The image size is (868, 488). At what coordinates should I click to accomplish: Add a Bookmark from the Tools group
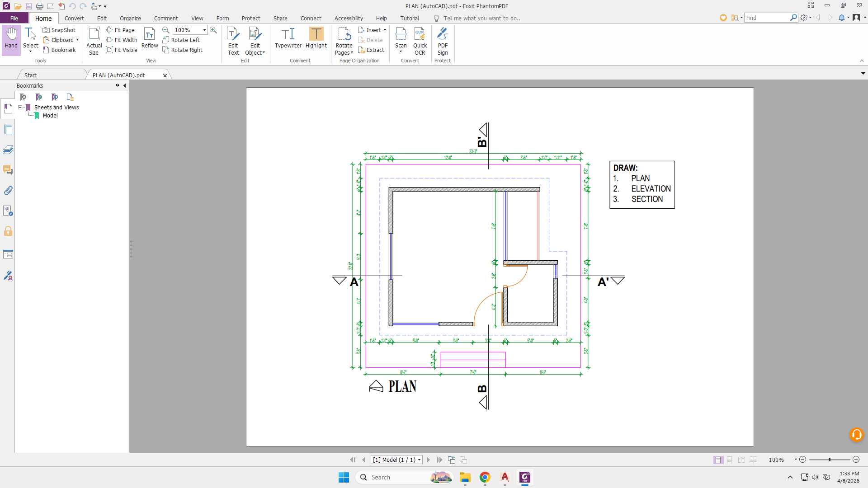tap(59, 50)
